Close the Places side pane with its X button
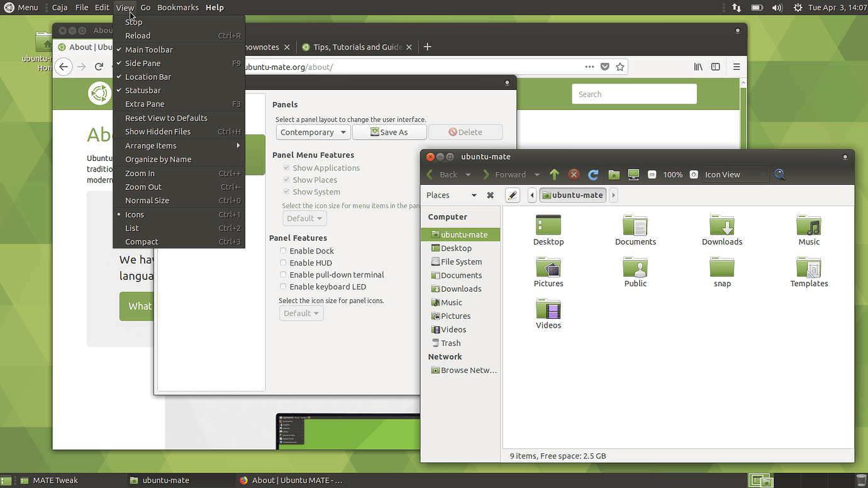The height and width of the screenshot is (488, 868). [490, 195]
